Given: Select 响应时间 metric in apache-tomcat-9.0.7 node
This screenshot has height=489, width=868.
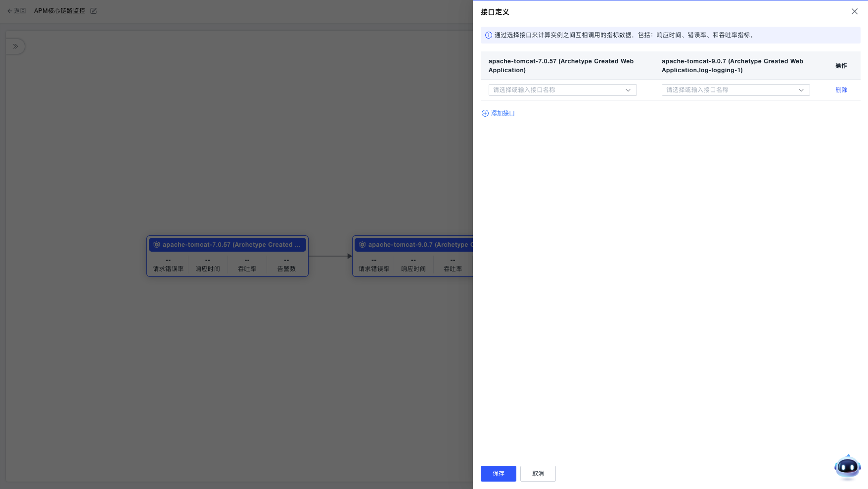Looking at the screenshot, I should [413, 266].
